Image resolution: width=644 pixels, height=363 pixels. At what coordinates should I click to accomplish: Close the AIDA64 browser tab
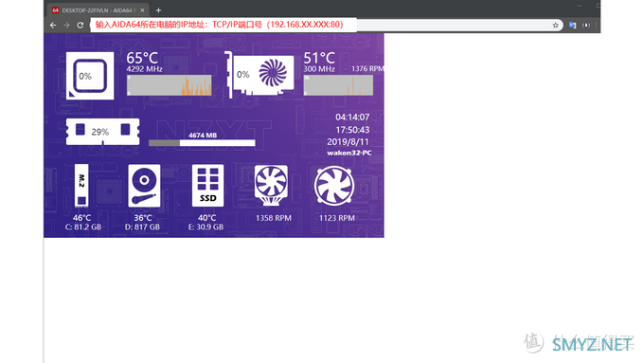coord(142,10)
